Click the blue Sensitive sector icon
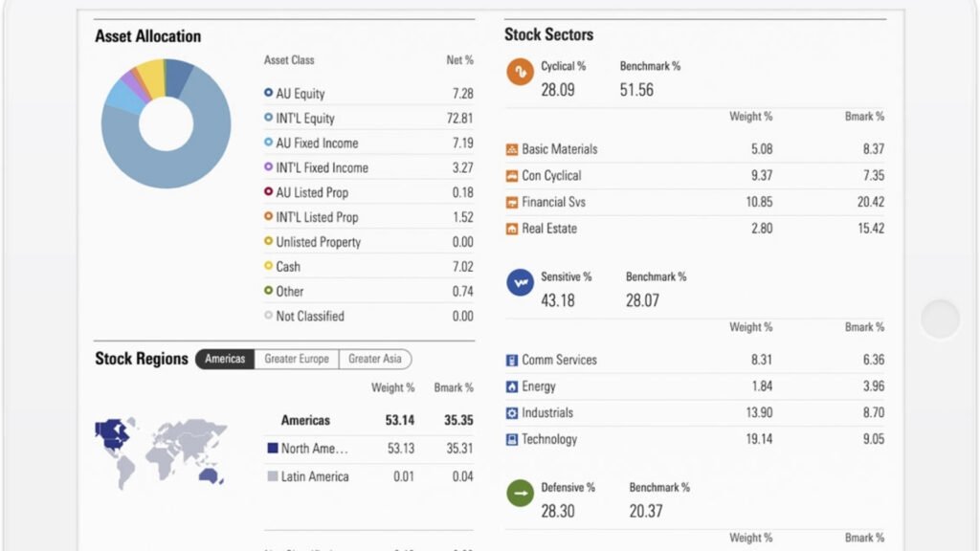 [x=520, y=282]
